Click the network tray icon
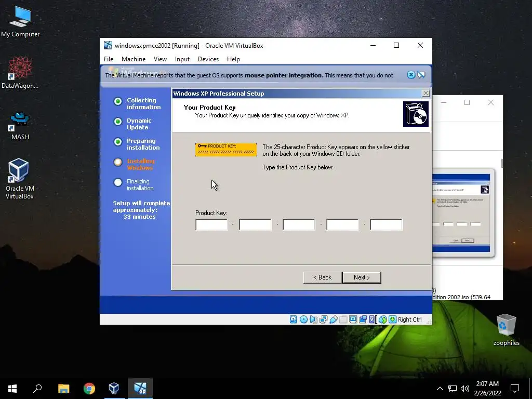The width and height of the screenshot is (532, 399). click(453, 389)
